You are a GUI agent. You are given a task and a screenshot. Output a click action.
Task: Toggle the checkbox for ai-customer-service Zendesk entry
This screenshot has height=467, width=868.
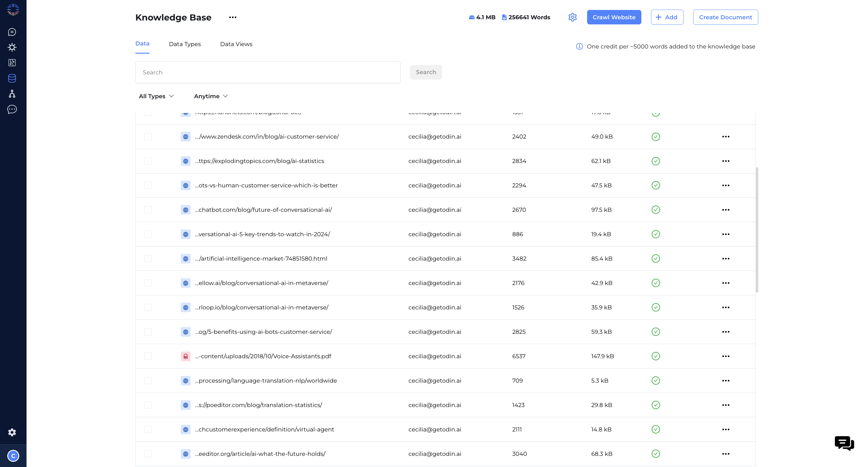point(148,136)
